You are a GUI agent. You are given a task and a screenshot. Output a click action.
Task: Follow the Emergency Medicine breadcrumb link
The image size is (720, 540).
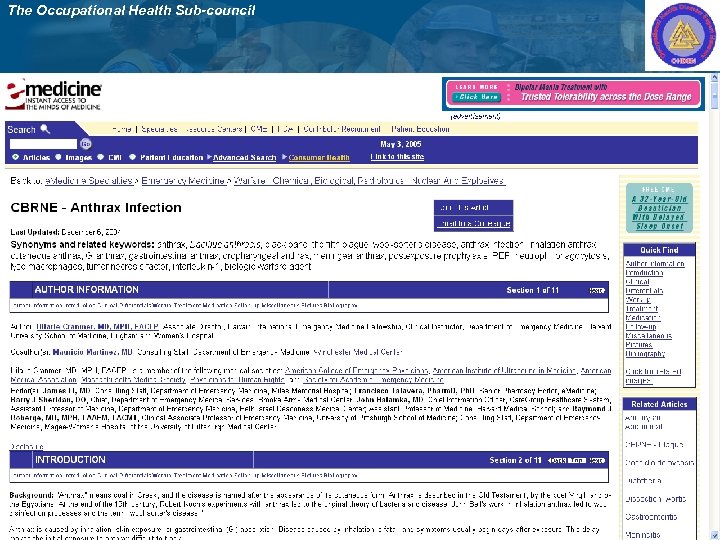[183, 180]
